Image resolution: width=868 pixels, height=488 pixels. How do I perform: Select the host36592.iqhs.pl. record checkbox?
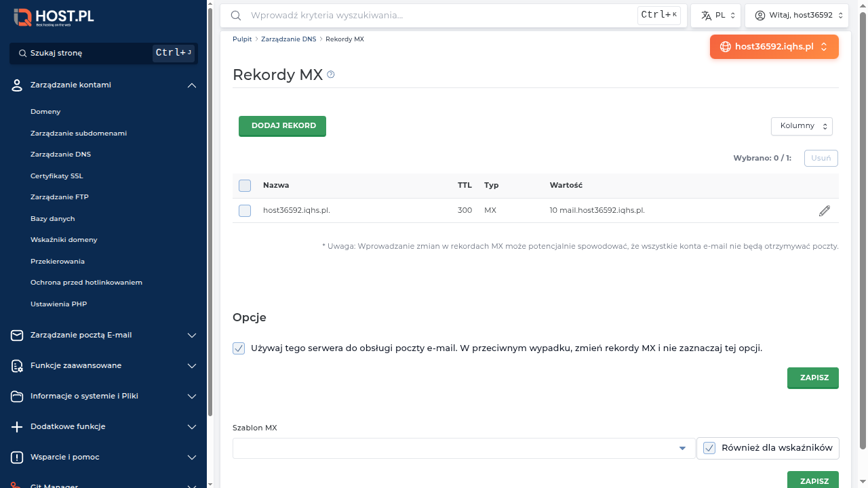[245, 211]
